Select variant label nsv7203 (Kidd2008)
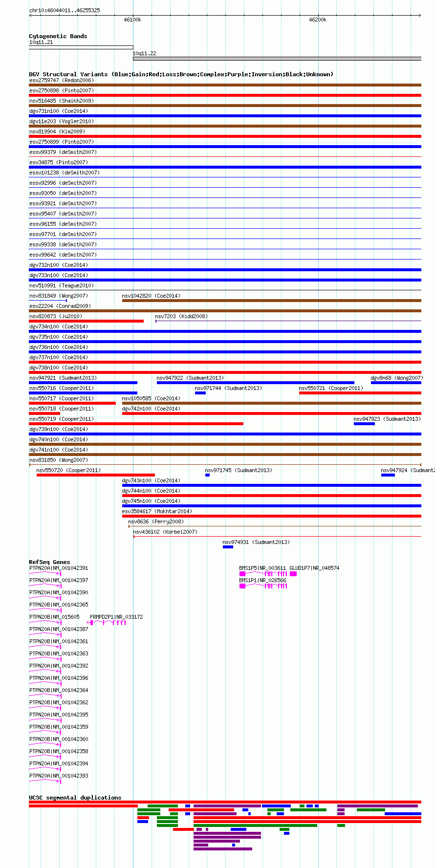 (x=181, y=316)
